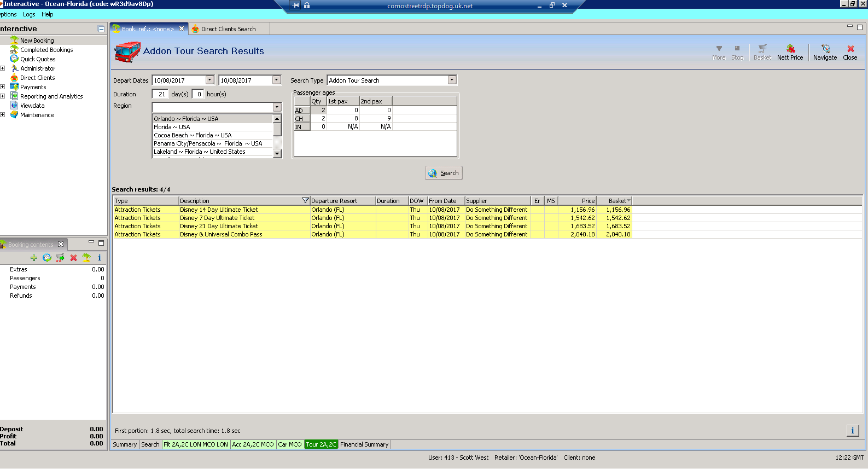The image size is (868, 469).
Task: Click the New Booking palm tree icon
Action: point(14,40)
